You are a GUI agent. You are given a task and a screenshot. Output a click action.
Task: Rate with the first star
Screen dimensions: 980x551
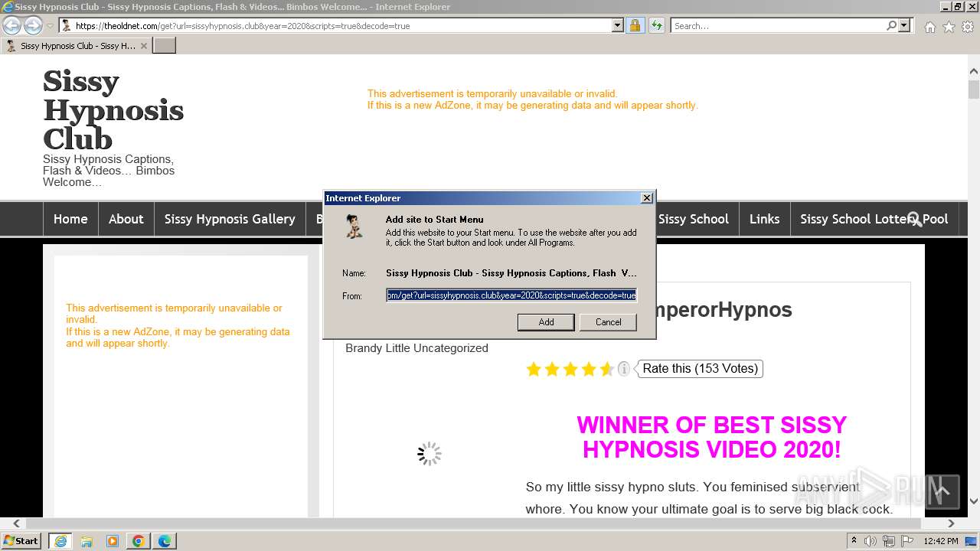534,370
